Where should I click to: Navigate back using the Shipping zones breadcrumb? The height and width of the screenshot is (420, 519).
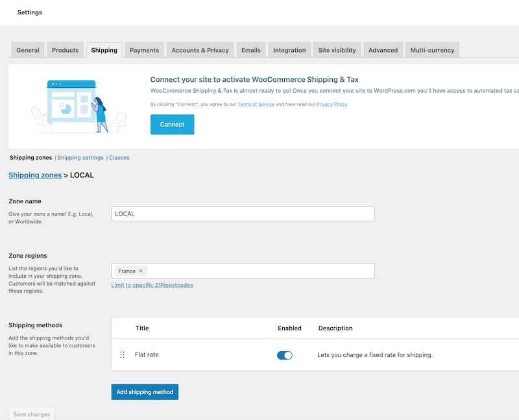pos(35,175)
